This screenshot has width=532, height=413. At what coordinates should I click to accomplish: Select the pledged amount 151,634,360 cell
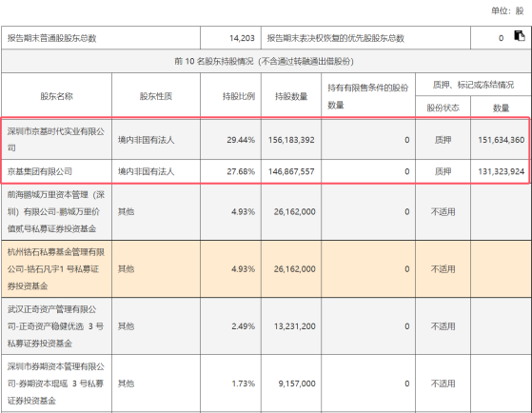(x=500, y=140)
